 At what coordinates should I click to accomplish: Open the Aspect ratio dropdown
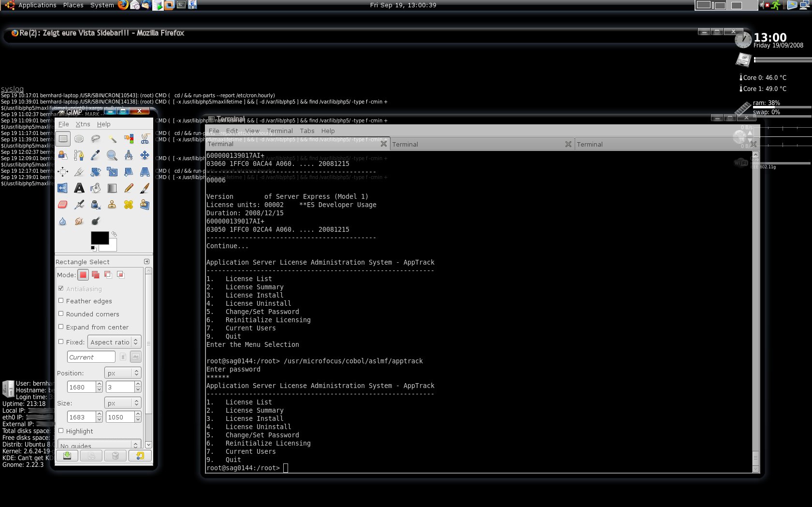click(115, 342)
